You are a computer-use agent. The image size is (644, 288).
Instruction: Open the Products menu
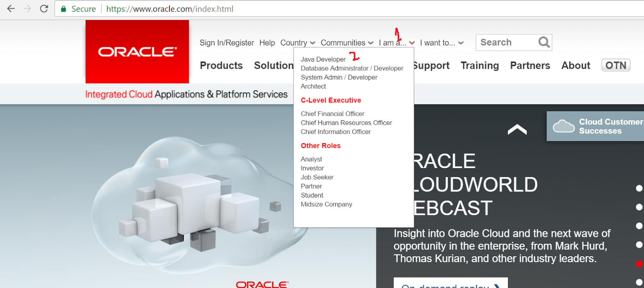click(x=221, y=66)
